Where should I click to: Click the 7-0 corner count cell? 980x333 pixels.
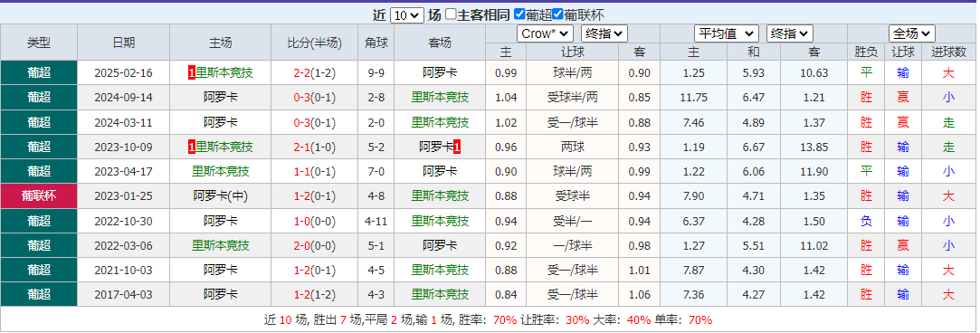[376, 171]
